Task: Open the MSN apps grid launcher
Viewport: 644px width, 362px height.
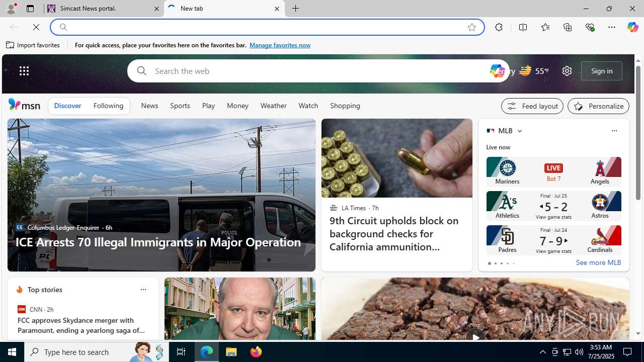Action: tap(24, 71)
